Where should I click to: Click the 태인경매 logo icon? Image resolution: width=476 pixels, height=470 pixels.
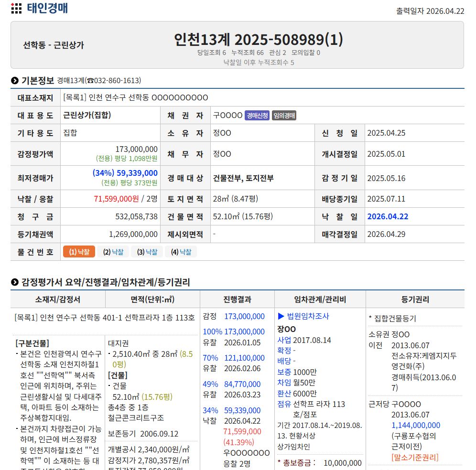pyautogui.click(x=16, y=9)
